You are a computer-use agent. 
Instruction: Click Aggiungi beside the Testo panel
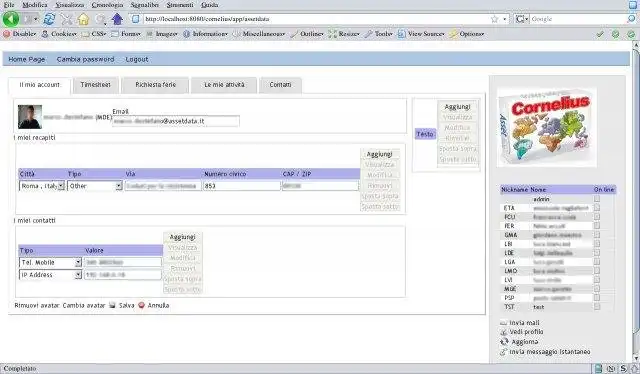coord(458,107)
